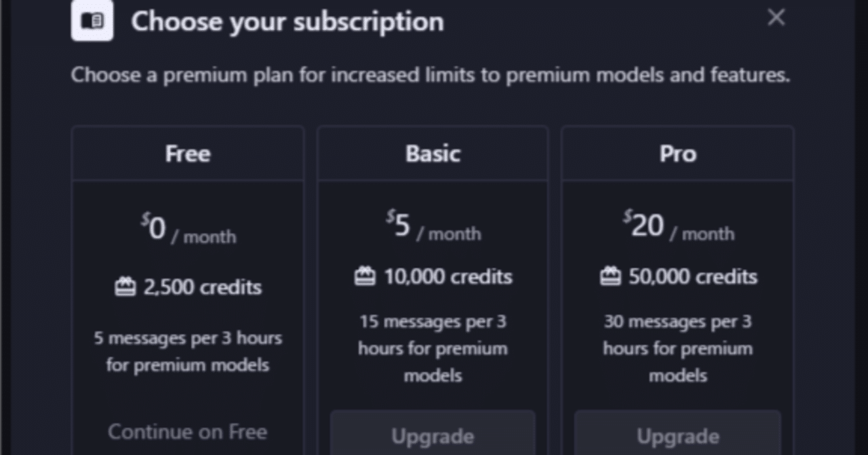Upgrade to the Basic plan
868x455 pixels.
pos(433,435)
